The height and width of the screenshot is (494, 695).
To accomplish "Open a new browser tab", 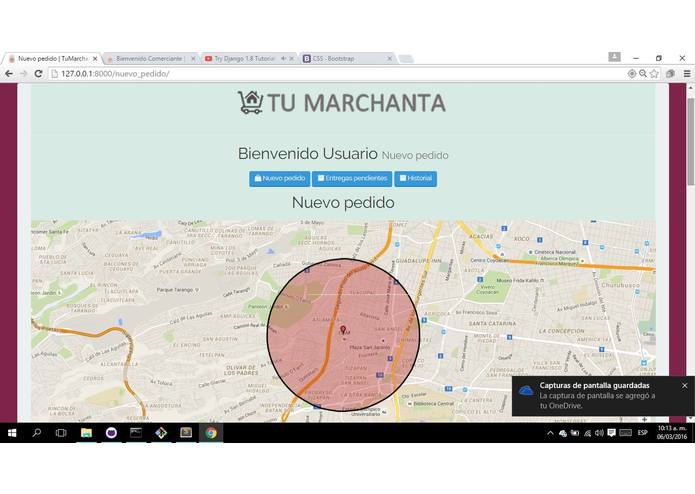I will [406, 58].
